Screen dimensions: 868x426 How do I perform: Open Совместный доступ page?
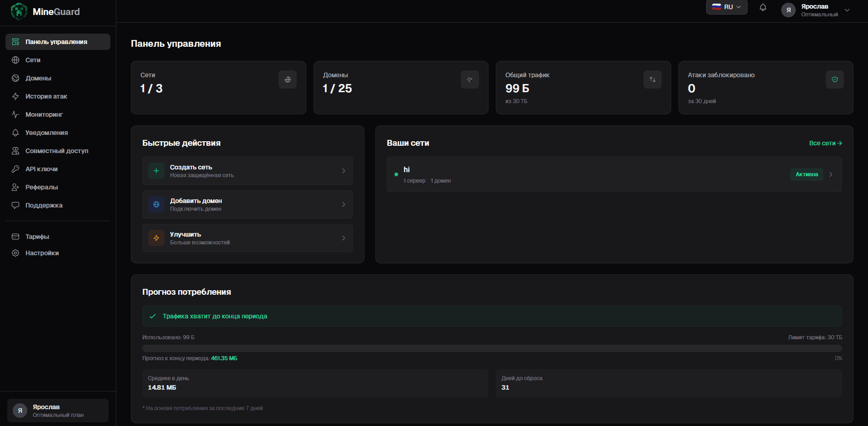58,151
